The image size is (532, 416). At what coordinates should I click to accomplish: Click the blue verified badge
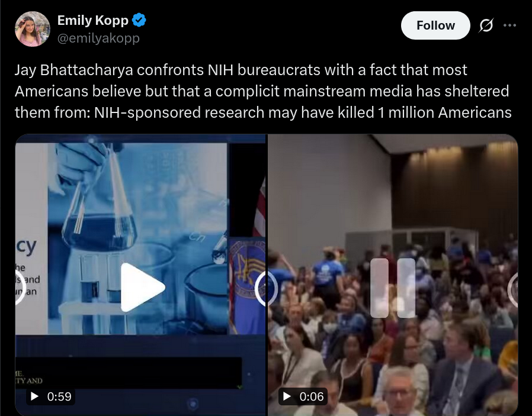click(139, 20)
